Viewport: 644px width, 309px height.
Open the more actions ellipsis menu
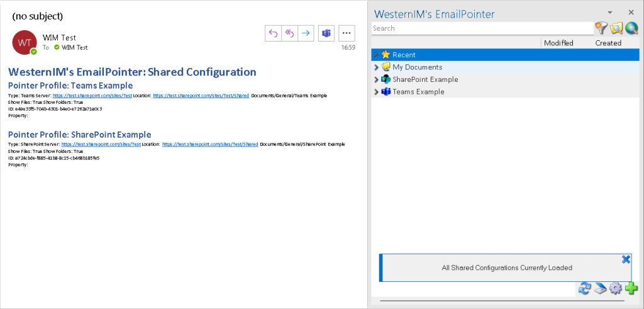[347, 33]
